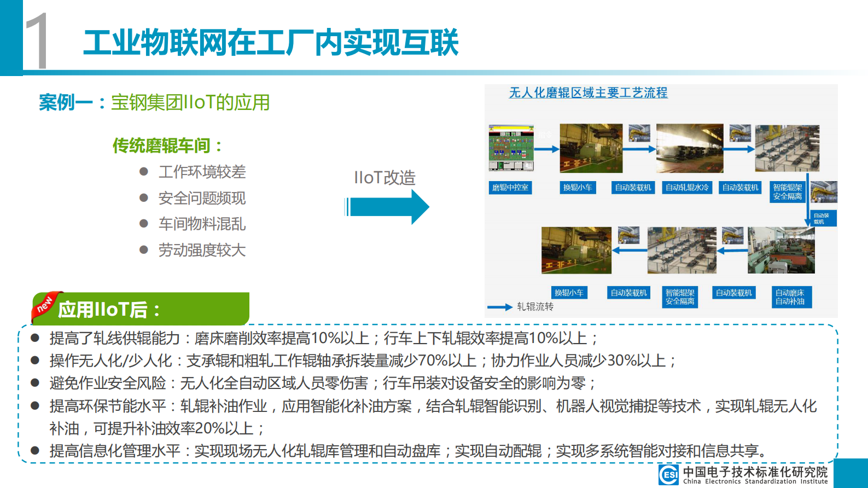
Task: Select the 劳动强度较大 bullet
Action: tap(193, 250)
